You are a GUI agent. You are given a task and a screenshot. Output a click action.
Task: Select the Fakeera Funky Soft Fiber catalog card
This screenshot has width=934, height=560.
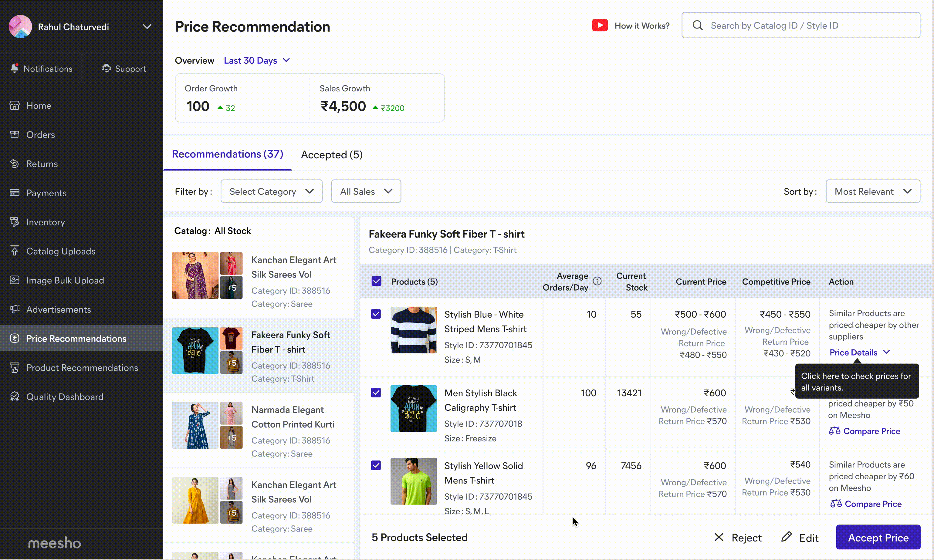[259, 356]
